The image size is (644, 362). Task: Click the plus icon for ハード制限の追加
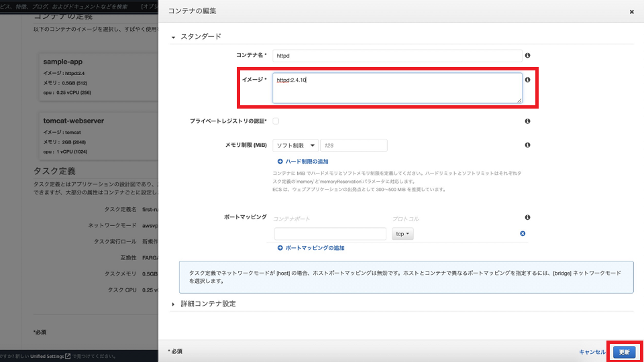[x=280, y=162]
